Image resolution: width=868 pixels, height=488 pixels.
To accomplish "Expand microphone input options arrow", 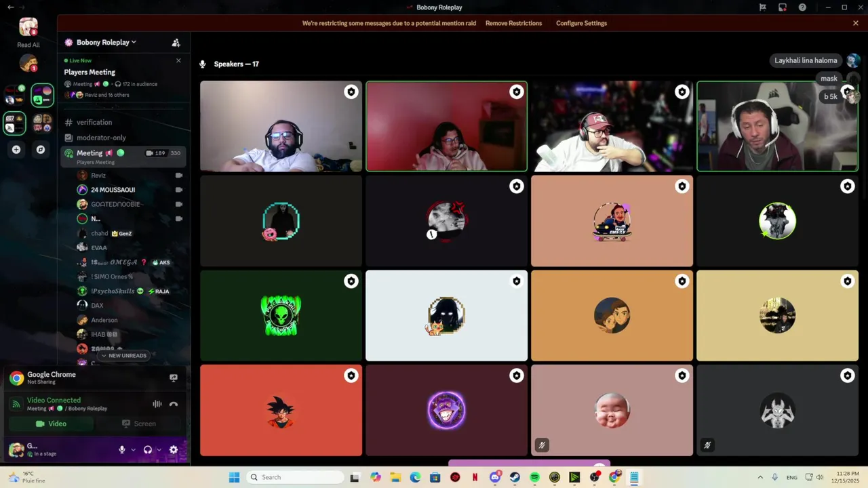I will pyautogui.click(x=133, y=449).
